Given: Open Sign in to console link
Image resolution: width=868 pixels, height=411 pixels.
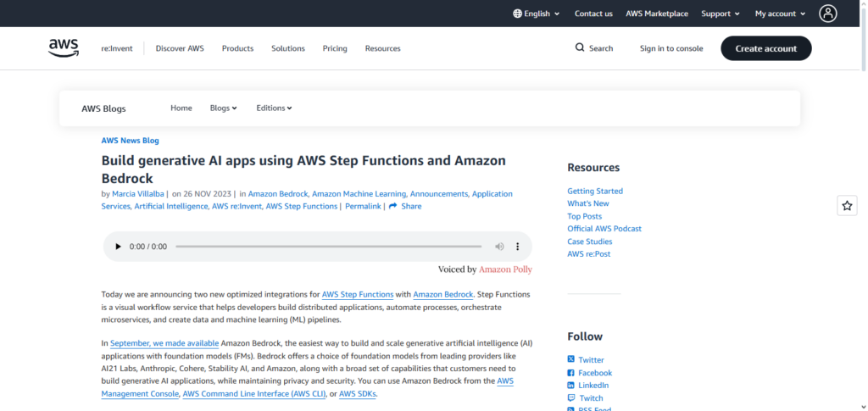Looking at the screenshot, I should (671, 48).
